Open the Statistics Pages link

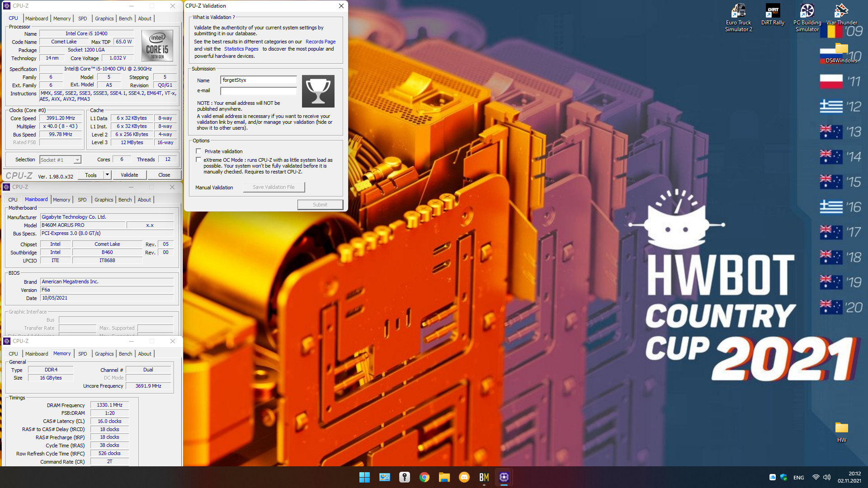pyautogui.click(x=241, y=49)
